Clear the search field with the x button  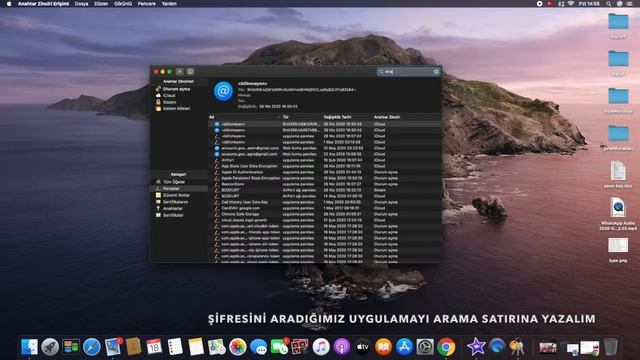(x=436, y=72)
